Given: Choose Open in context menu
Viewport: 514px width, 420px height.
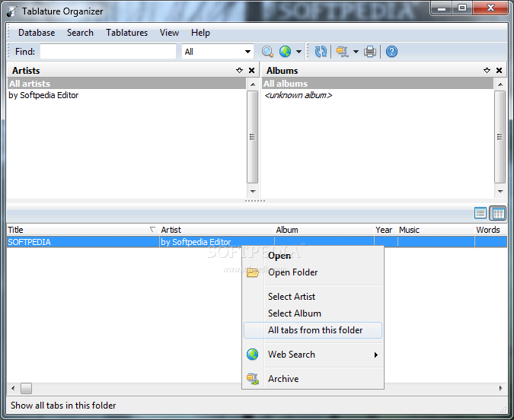Looking at the screenshot, I should (313, 256).
